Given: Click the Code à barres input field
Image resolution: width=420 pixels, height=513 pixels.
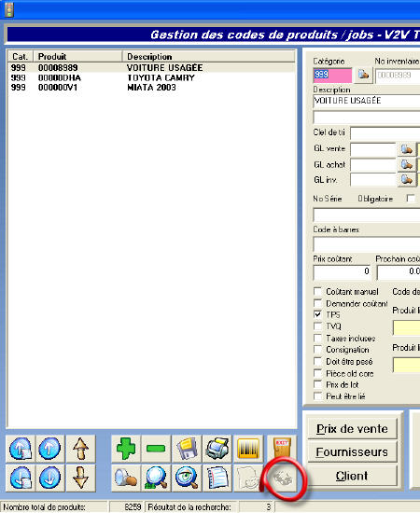Looking at the screenshot, I should click(366, 243).
